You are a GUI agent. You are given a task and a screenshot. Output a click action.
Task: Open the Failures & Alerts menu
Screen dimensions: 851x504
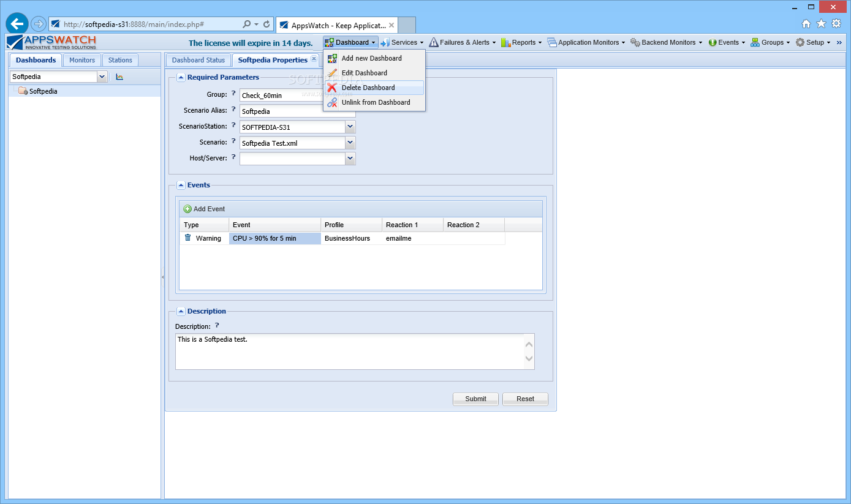click(463, 42)
